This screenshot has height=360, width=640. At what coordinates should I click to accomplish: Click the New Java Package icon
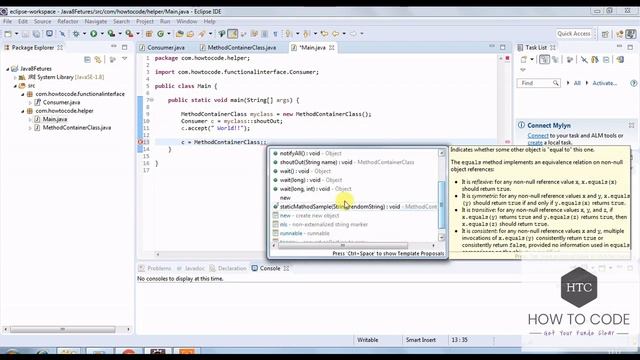[x=149, y=34]
